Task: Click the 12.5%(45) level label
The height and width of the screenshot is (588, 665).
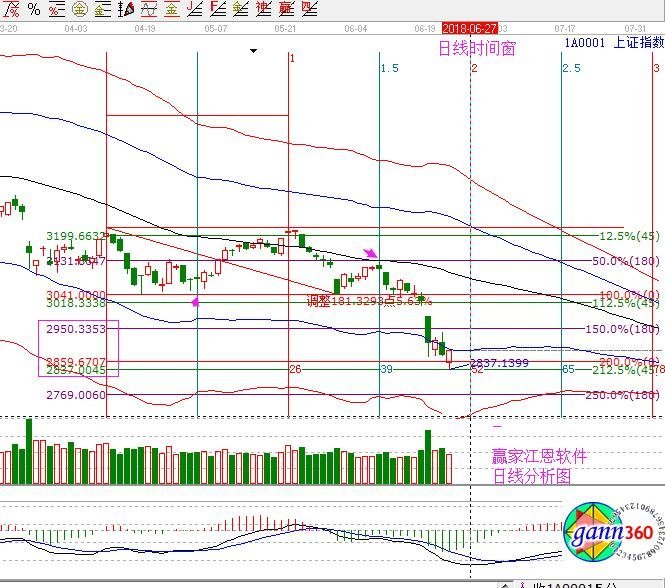Action: [629, 236]
